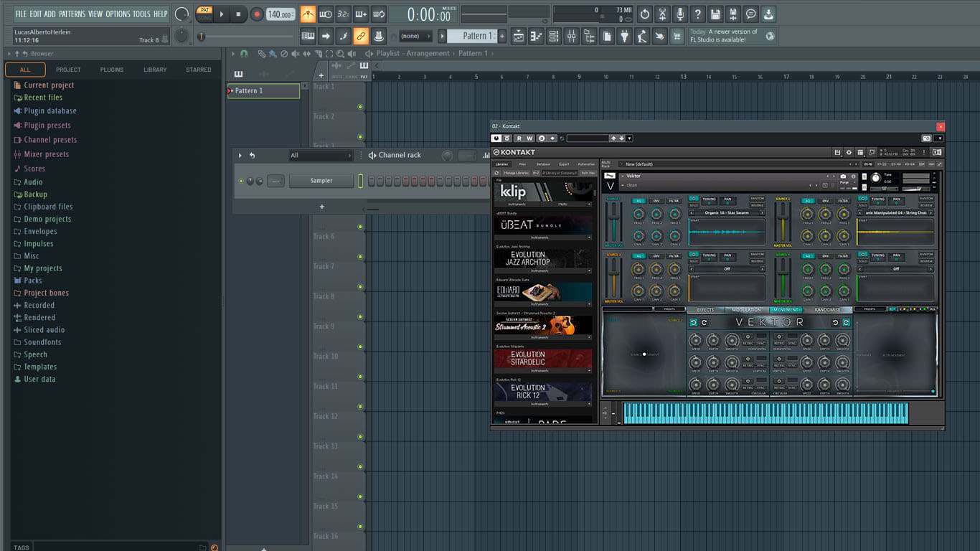This screenshot has width=980, height=551.
Task: Open the Piano roll view icon
Action: (x=536, y=36)
